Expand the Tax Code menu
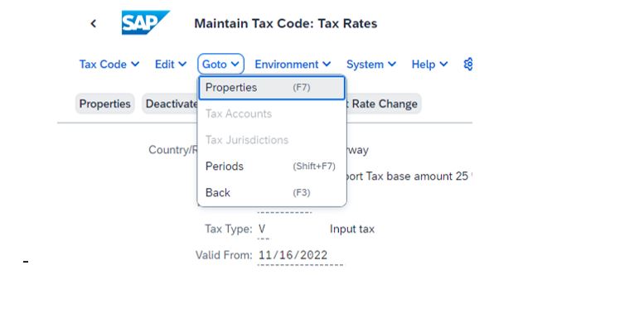 tap(109, 65)
